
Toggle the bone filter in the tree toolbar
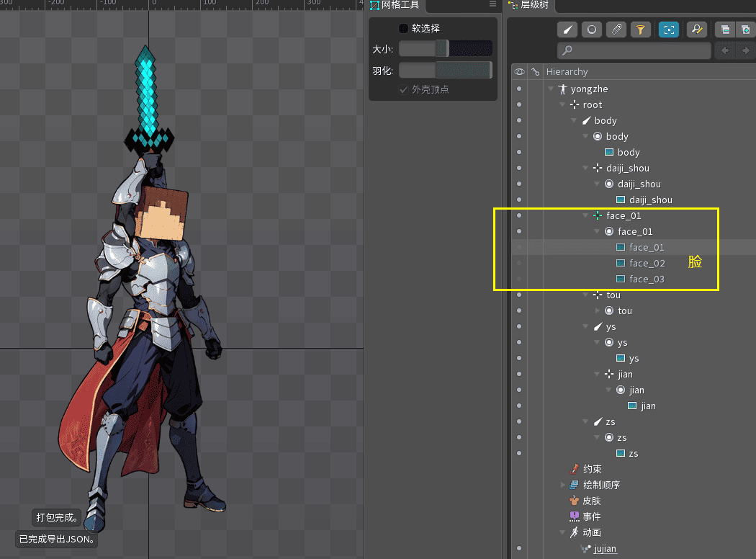click(x=567, y=30)
